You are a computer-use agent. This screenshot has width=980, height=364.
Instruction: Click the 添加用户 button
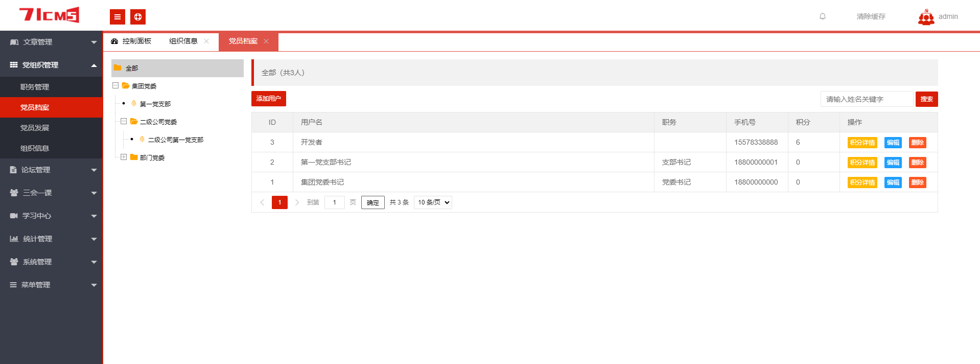click(x=268, y=99)
